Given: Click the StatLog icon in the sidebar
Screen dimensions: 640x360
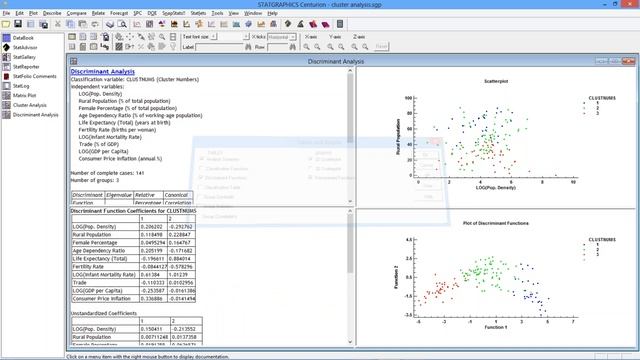Looking at the screenshot, I should tap(6, 86).
